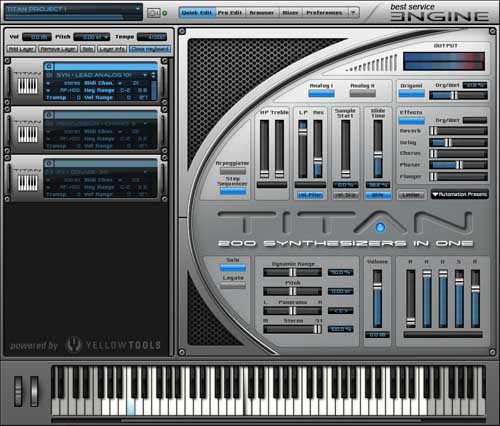Open the Browser tab
The height and width of the screenshot is (426, 500).
click(262, 13)
